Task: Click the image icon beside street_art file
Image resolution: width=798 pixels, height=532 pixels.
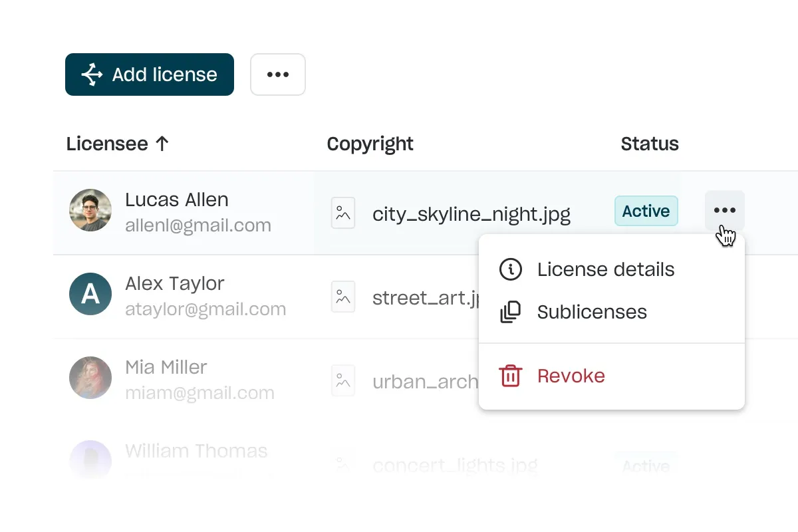Action: coord(343,297)
